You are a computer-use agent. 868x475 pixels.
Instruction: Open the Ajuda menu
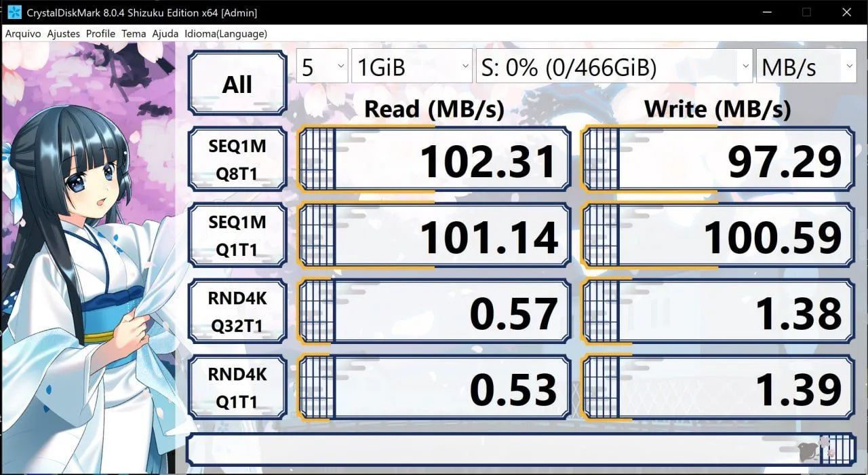point(165,33)
